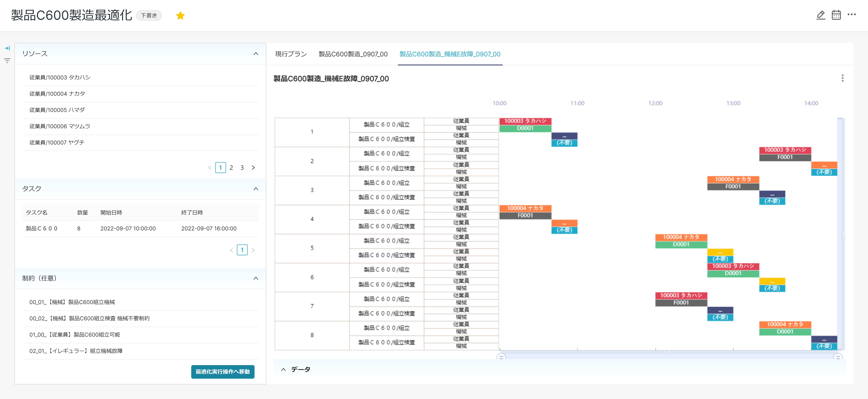Click row 1 green D0001 machine bar

click(525, 128)
